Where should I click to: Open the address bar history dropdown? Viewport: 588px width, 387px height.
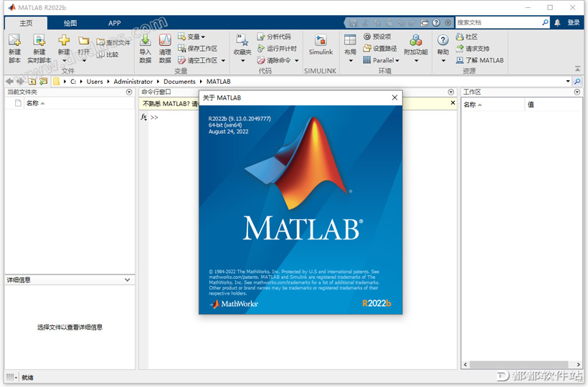point(568,81)
